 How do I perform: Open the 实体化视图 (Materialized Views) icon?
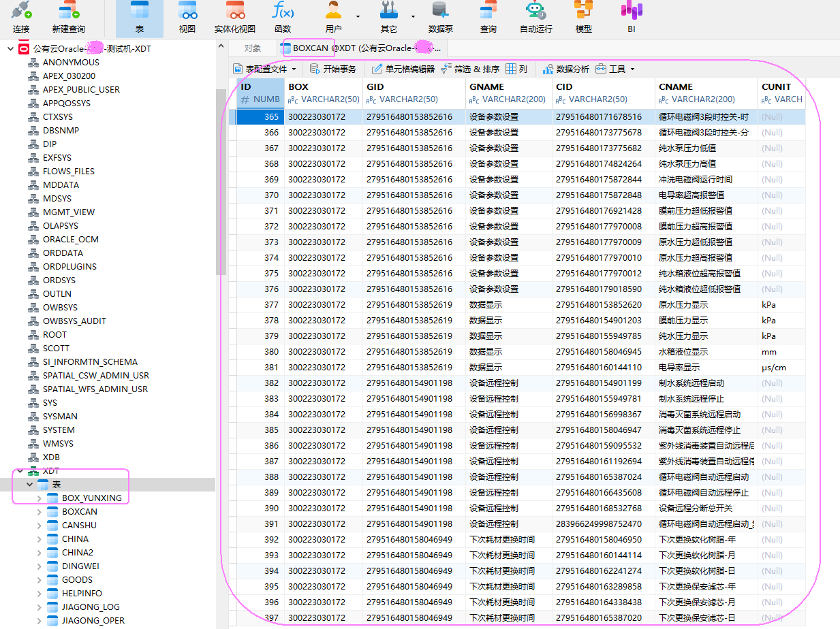[x=235, y=17]
